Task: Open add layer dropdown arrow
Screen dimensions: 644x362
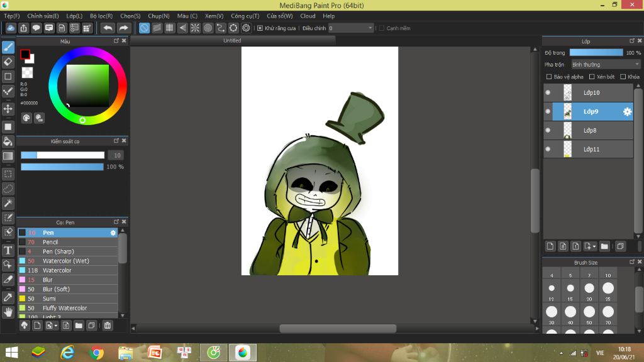Action: pyautogui.click(x=594, y=246)
